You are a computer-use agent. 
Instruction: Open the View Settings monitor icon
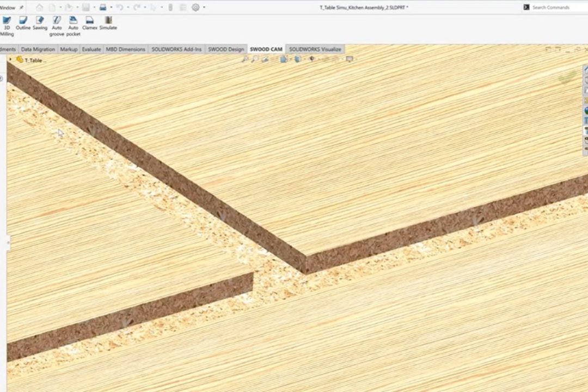350,59
